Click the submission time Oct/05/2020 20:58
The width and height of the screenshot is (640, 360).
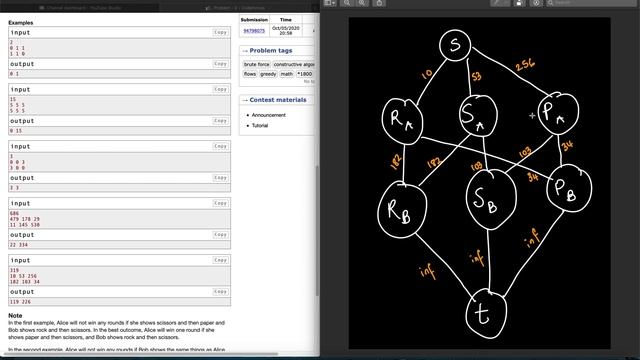pos(286,31)
